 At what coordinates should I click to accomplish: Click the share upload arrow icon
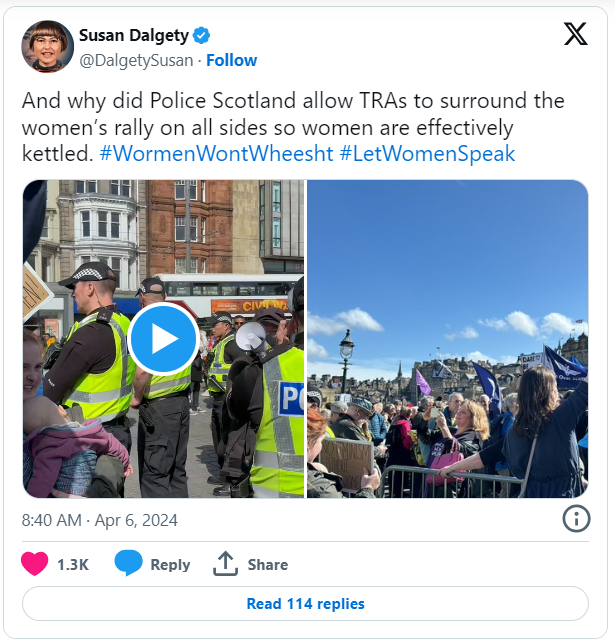pos(225,564)
